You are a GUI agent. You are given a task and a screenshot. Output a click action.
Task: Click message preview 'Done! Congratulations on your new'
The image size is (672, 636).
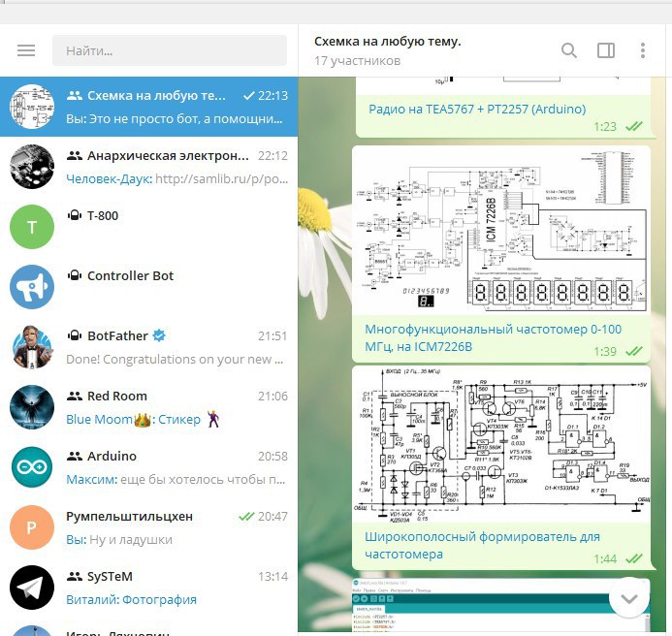click(175, 359)
